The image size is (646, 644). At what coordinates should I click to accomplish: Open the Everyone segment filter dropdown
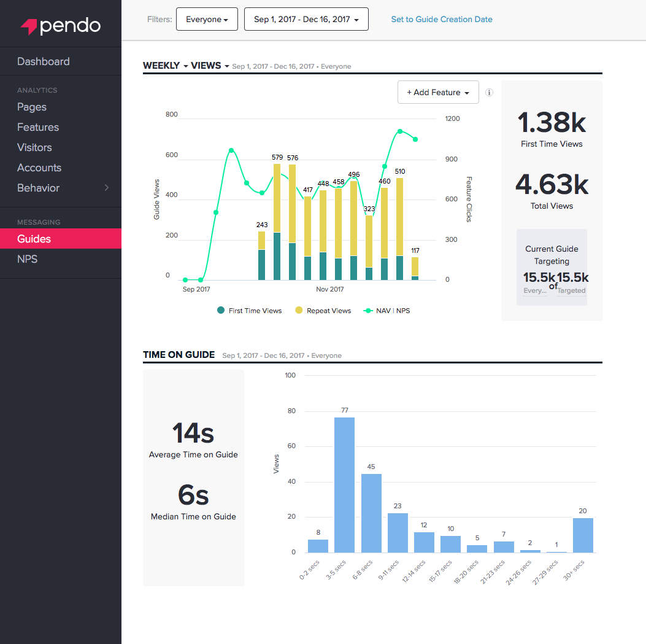207,20
